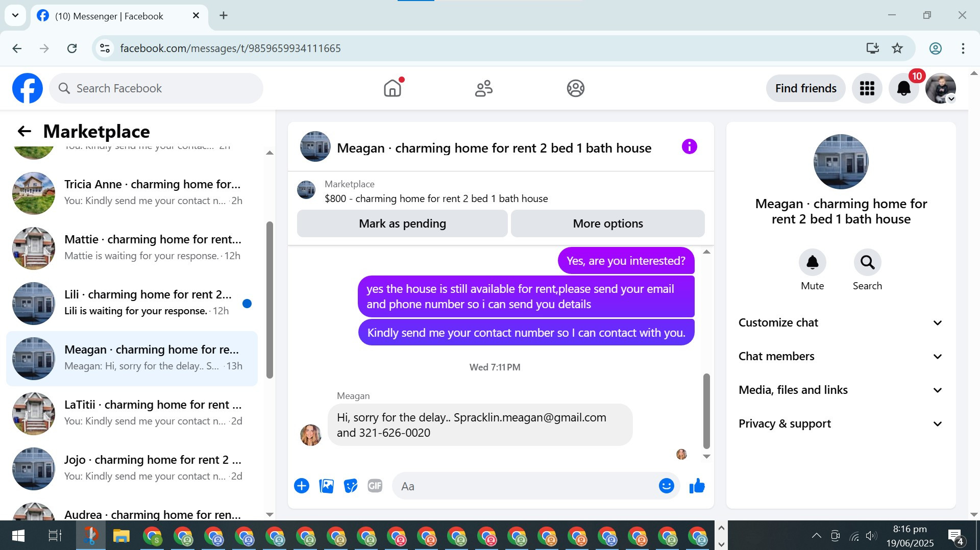Click More options button
Image resolution: width=980 pixels, height=550 pixels.
click(x=608, y=223)
